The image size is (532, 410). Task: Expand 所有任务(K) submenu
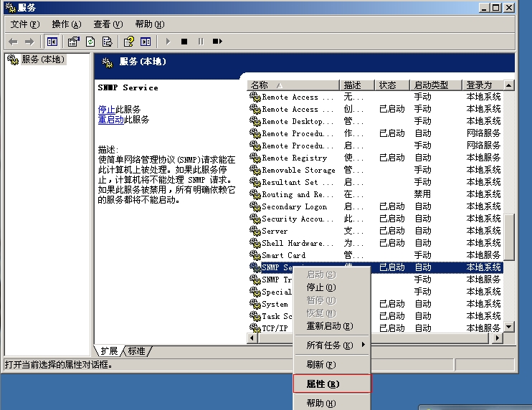[331, 345]
